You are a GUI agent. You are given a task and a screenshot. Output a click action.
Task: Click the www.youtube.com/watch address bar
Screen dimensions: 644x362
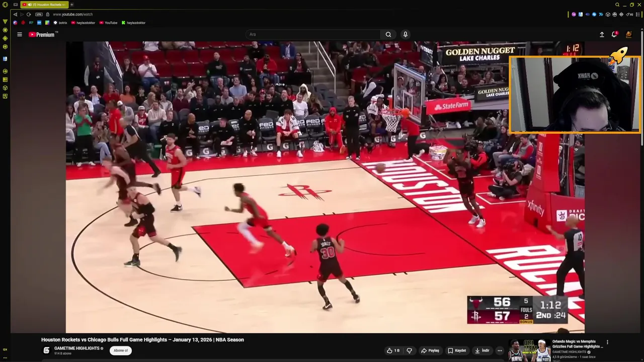(73, 14)
